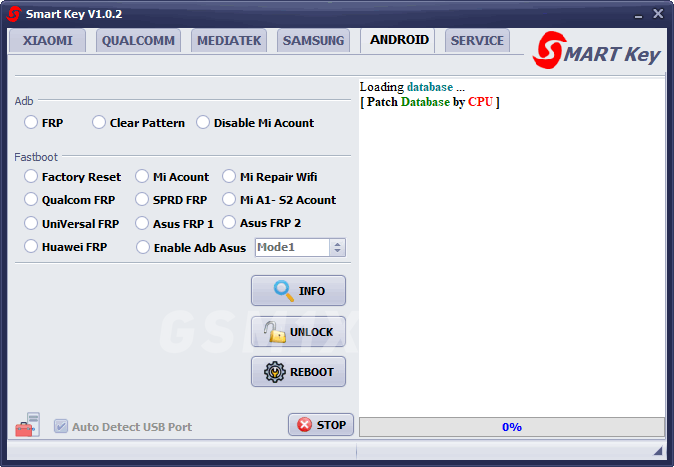Click the SMART Key brand logo
This screenshot has width=674, height=467.
click(597, 51)
